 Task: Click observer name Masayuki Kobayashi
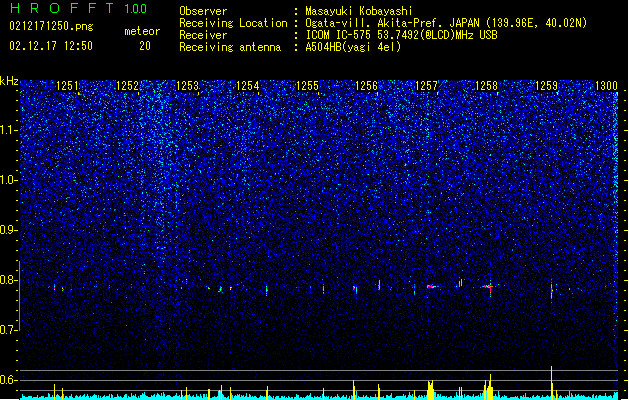click(x=358, y=11)
